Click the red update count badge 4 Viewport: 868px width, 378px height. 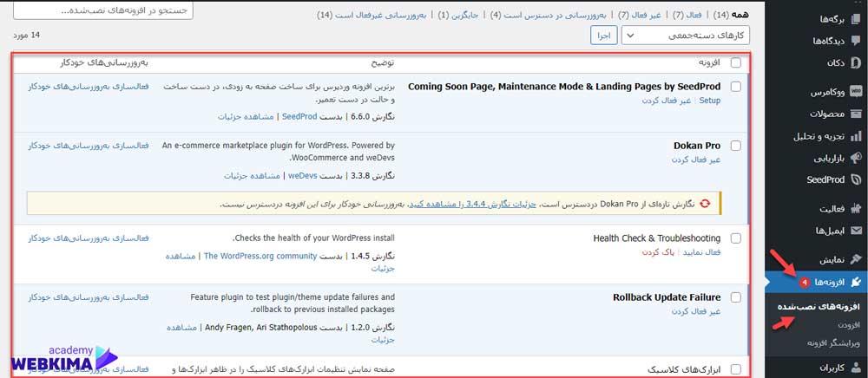tap(805, 283)
